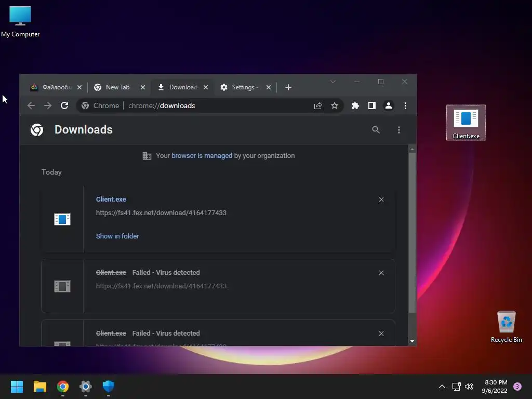Click the Chrome taskbar icon
Image resolution: width=532 pixels, height=399 pixels.
pos(63,387)
